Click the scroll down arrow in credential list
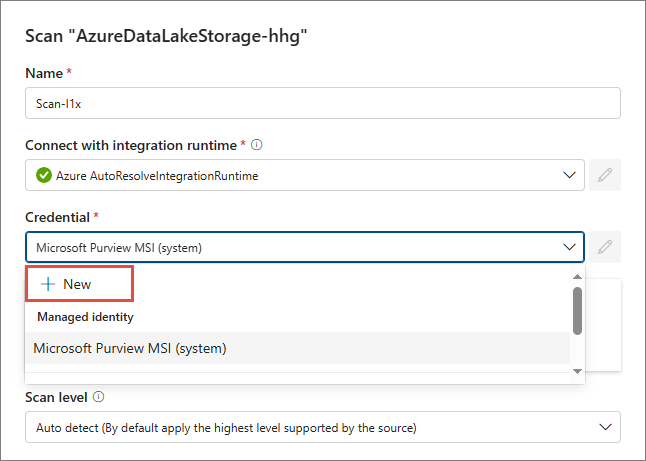 (577, 372)
